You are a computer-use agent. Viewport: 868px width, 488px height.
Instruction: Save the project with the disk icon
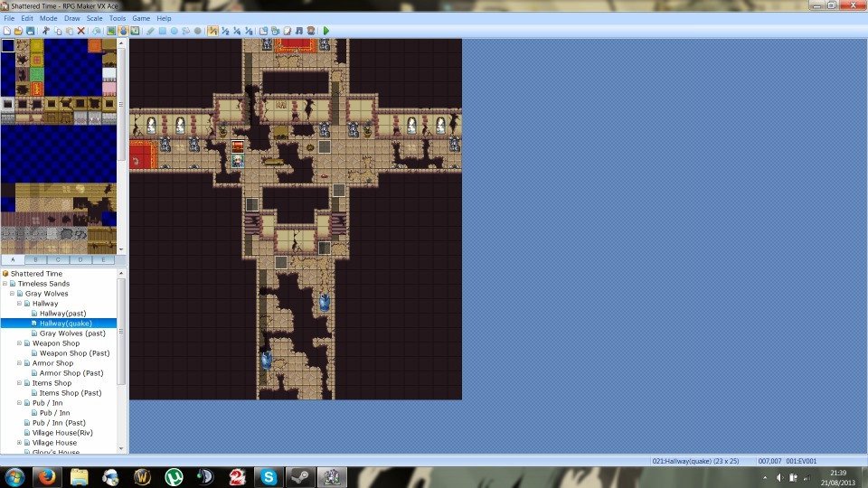click(30, 31)
